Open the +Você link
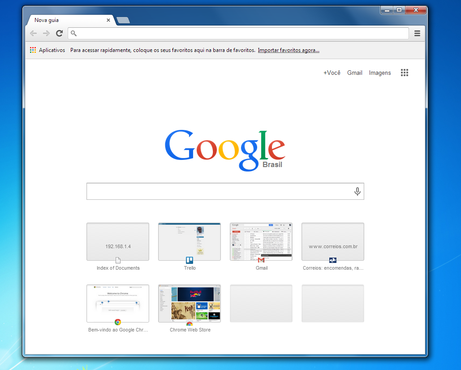The image size is (461, 370). [332, 73]
